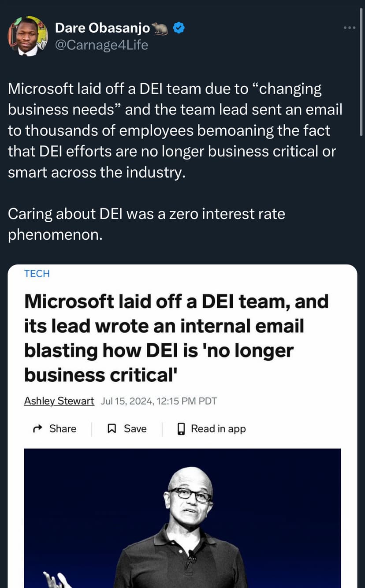Save the article using the bookmark icon
This screenshot has height=588, width=365.
[112, 428]
